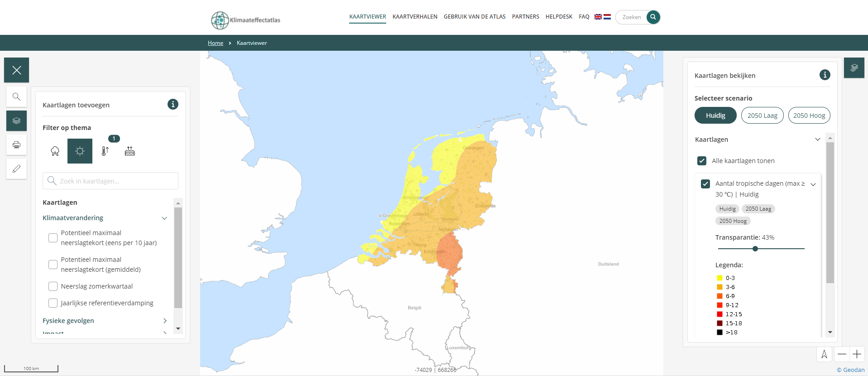Collapse the Klimaatverandering section
Image resolution: width=868 pixels, height=376 pixels.
(x=164, y=218)
